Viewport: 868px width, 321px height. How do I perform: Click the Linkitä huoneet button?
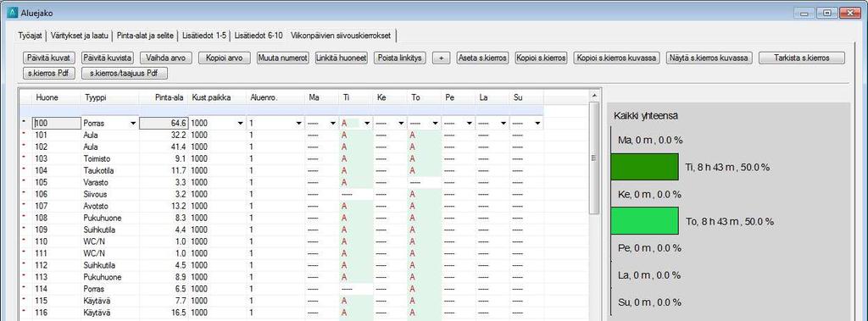pos(342,58)
